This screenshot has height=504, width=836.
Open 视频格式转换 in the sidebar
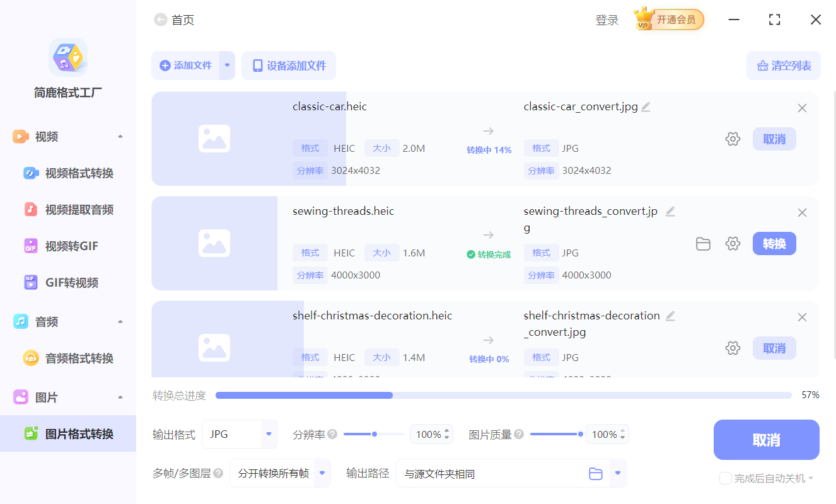pos(68,173)
